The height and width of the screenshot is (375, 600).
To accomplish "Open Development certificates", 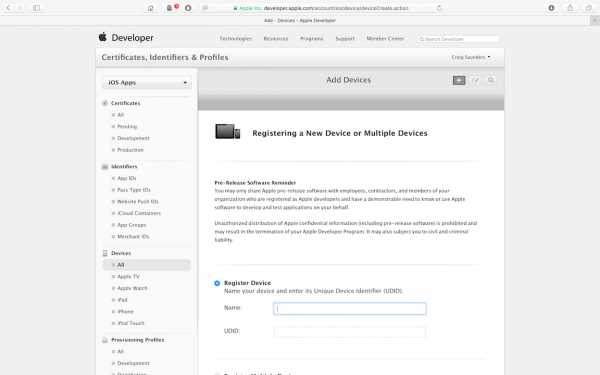I will click(133, 138).
